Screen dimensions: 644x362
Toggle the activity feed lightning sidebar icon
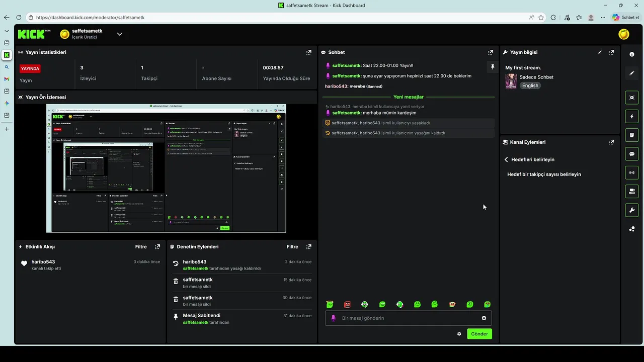tap(632, 116)
